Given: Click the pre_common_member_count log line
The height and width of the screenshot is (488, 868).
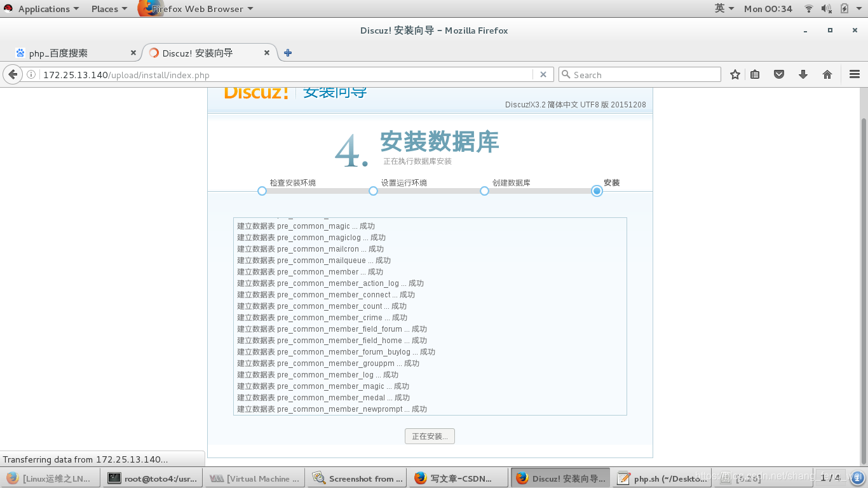Looking at the screenshot, I should 322,306.
